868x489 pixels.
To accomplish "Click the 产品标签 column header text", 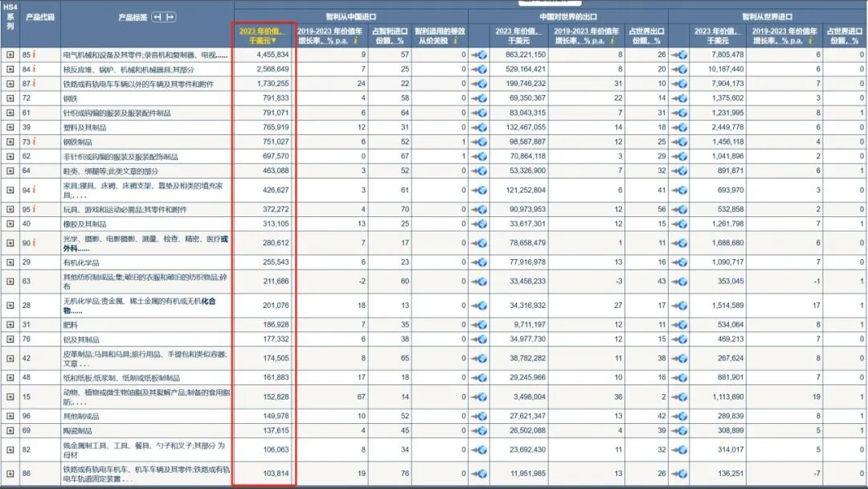I will pos(133,17).
